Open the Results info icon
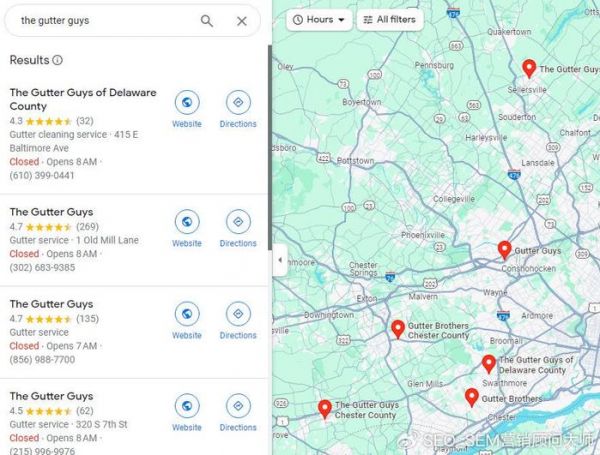The image size is (600, 455). click(x=57, y=61)
